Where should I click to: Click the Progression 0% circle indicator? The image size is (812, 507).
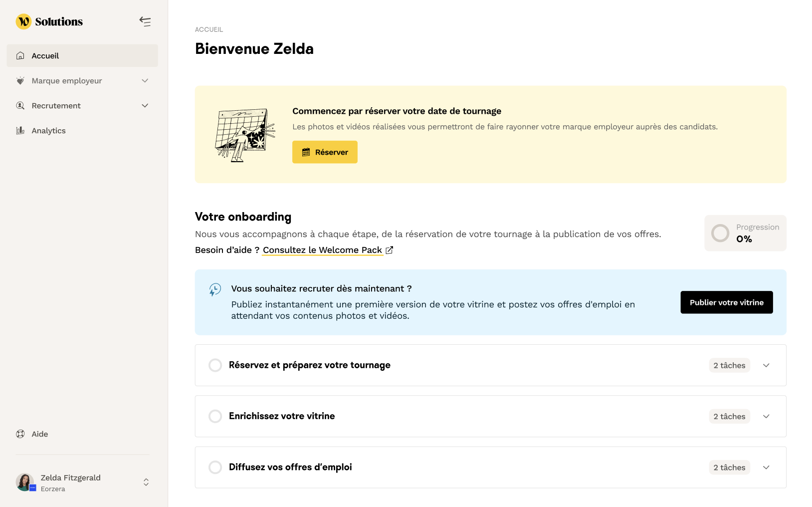coord(720,233)
